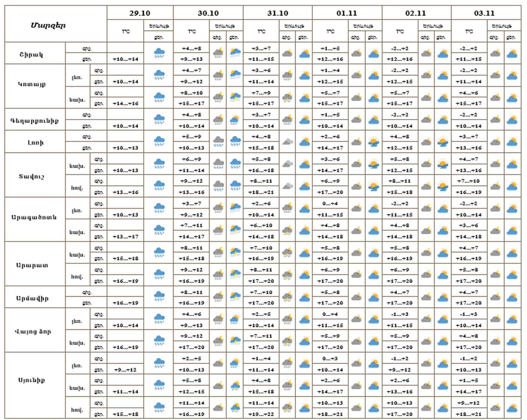Screen dimensions: 527x420
Task: Click the 0...+3 temperature cell
Action: [330, 359]
